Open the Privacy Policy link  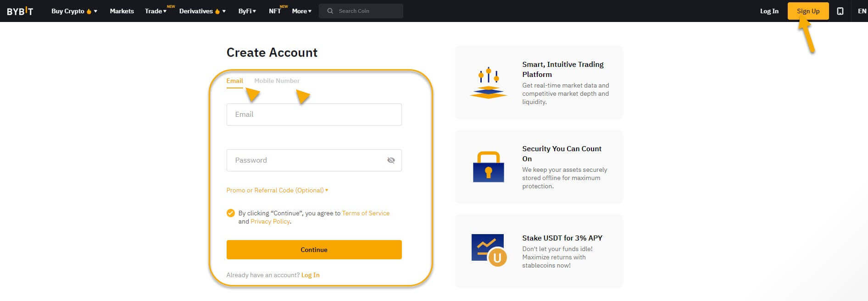coord(270,221)
